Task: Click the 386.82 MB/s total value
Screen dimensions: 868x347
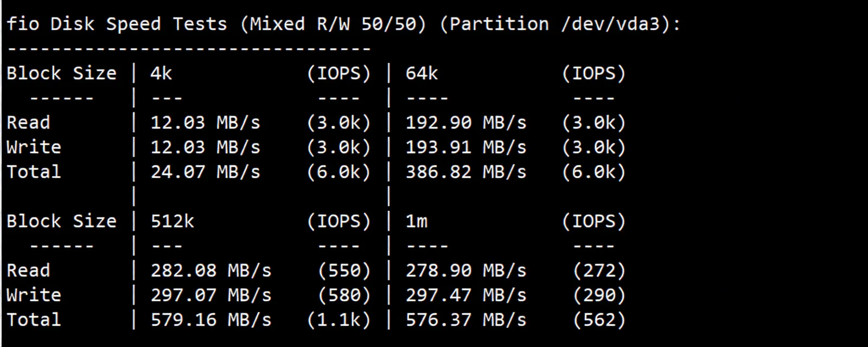Action: coord(465,172)
